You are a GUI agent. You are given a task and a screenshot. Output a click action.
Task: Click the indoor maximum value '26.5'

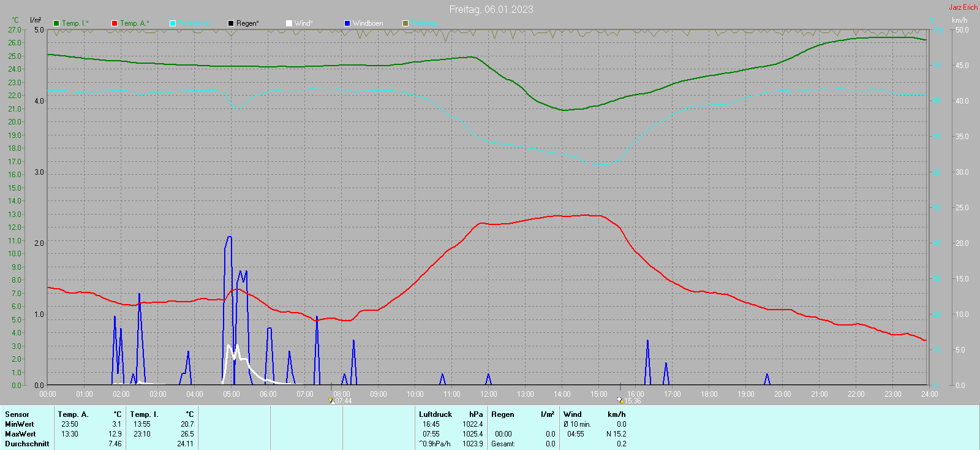tap(187, 434)
